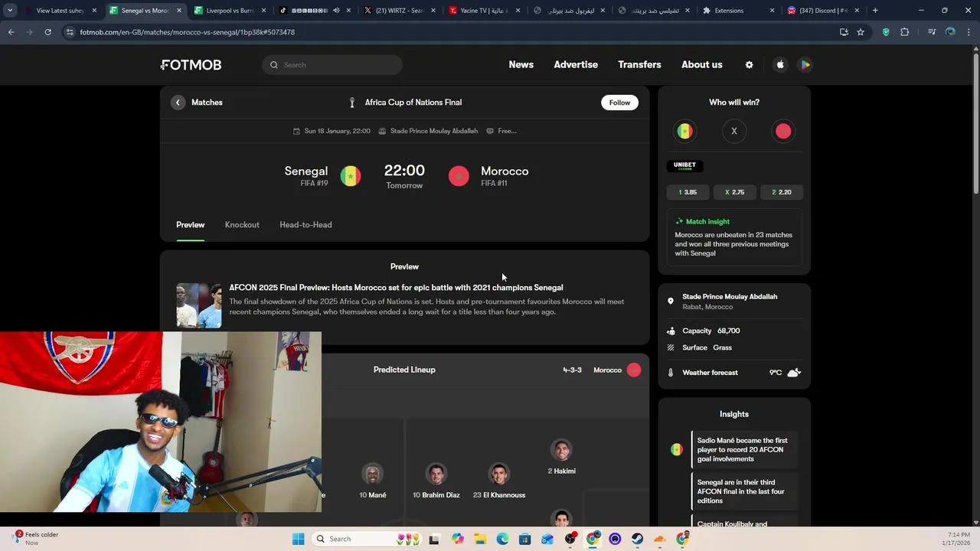Select the 2.20 away win odds

782,192
